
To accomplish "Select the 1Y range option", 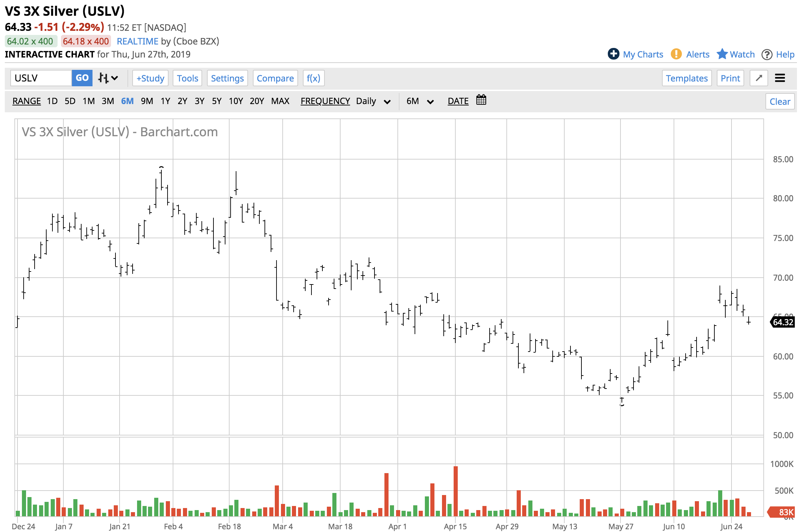I will (165, 101).
